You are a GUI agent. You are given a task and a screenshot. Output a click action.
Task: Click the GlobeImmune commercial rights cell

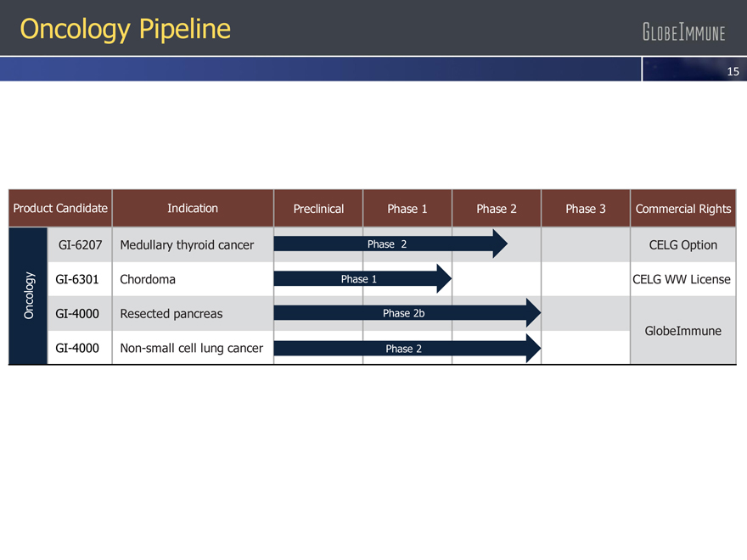(x=683, y=330)
